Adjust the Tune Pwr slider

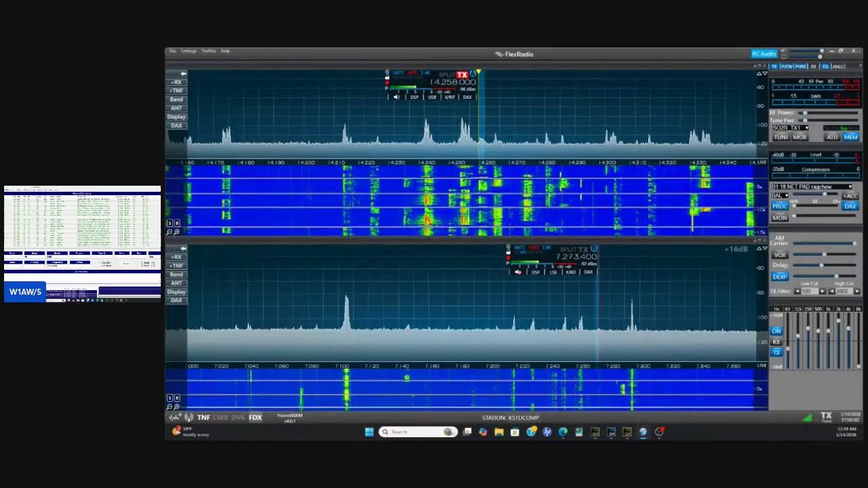pyautogui.click(x=828, y=120)
